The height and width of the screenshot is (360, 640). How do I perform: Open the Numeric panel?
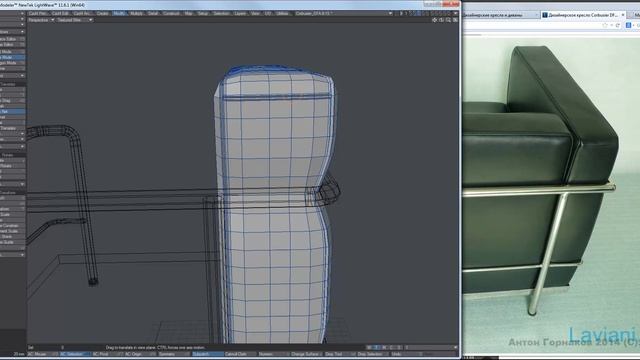(273, 354)
